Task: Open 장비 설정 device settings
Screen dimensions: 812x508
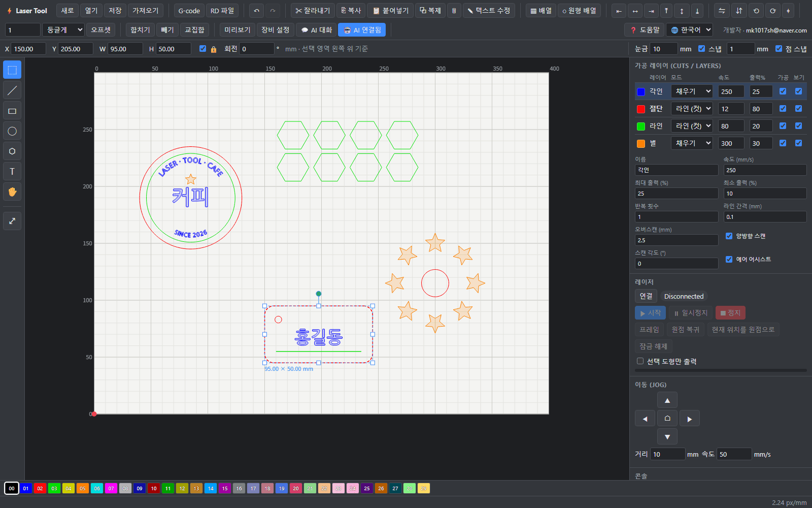Action: (276, 30)
